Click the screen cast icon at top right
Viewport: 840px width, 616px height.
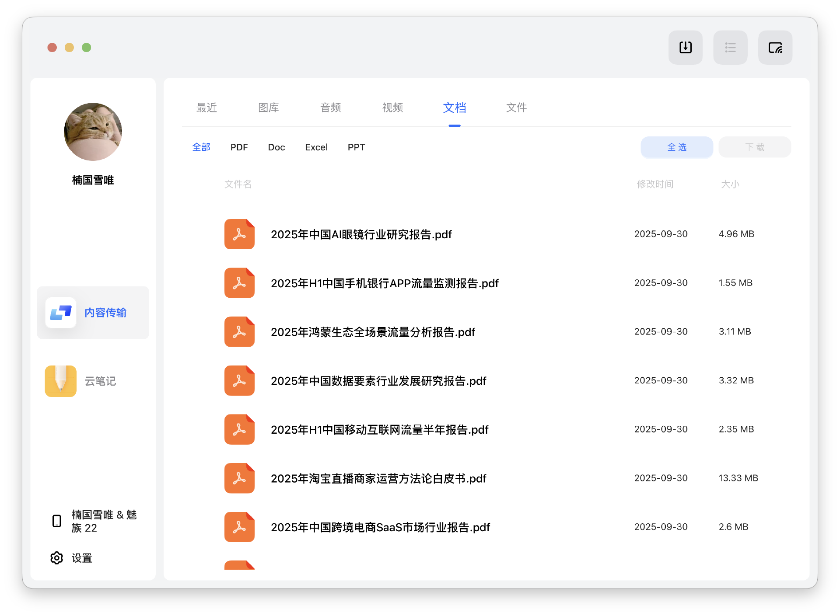775,47
